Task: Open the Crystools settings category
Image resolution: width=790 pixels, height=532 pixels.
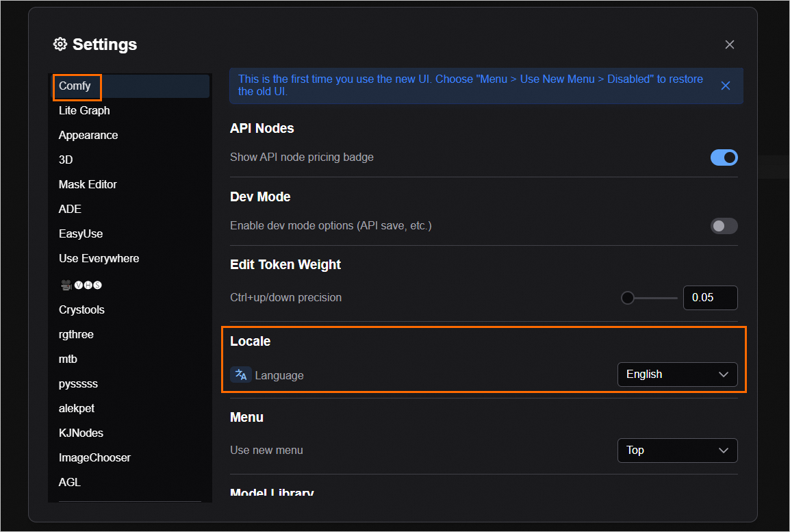Action: [x=131, y=310]
